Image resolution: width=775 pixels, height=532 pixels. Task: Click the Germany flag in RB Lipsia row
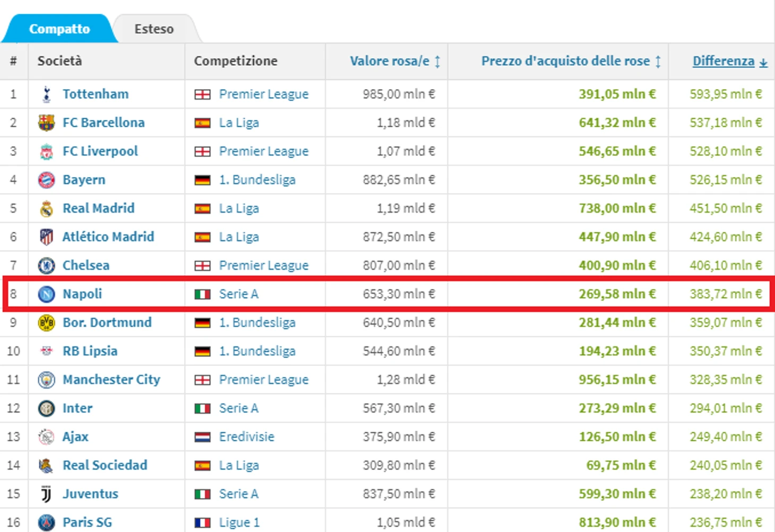(x=202, y=352)
